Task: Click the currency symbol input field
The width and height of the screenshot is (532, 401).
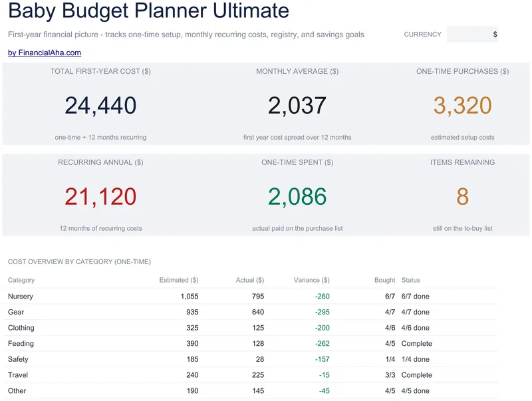Action: [x=472, y=35]
